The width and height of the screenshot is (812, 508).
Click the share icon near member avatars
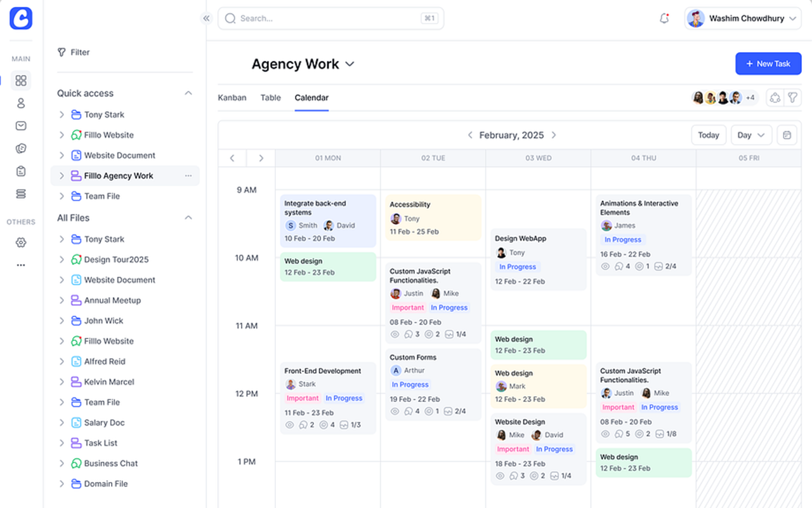click(775, 97)
